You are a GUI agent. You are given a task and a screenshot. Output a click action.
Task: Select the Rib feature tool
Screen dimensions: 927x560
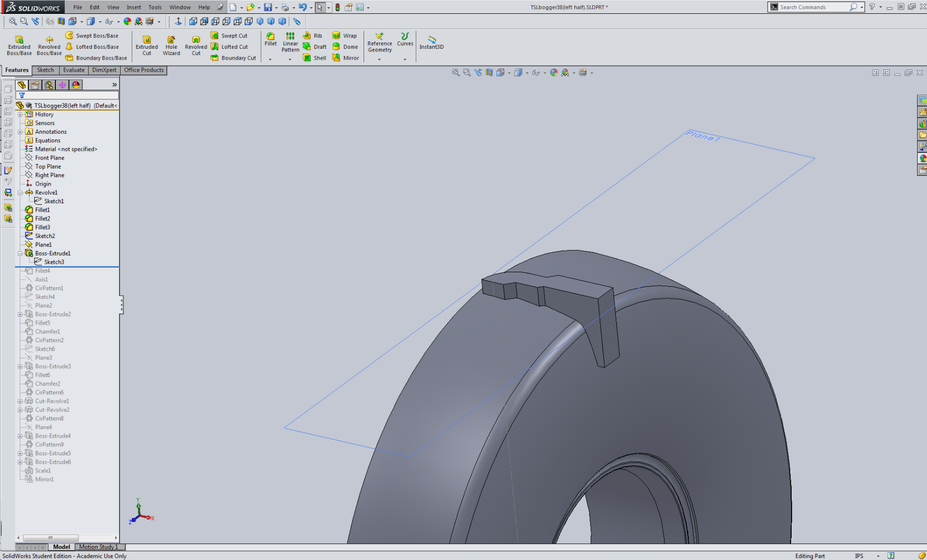point(312,35)
